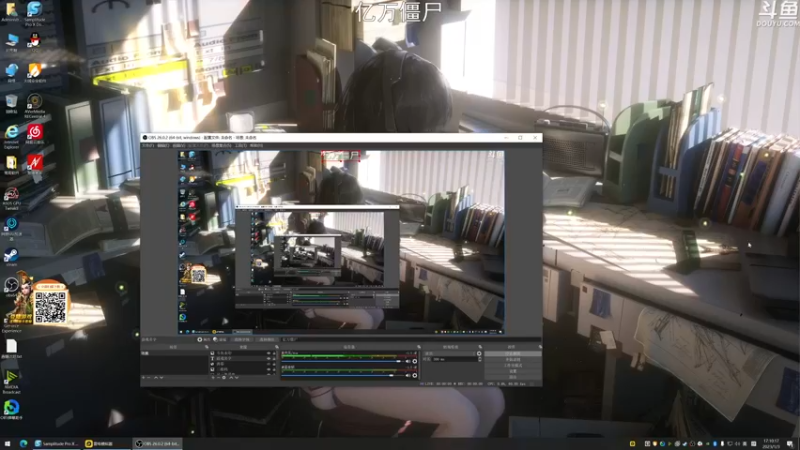The image size is (800, 450).
Task: Add a new source with plus icon
Action: click(213, 378)
